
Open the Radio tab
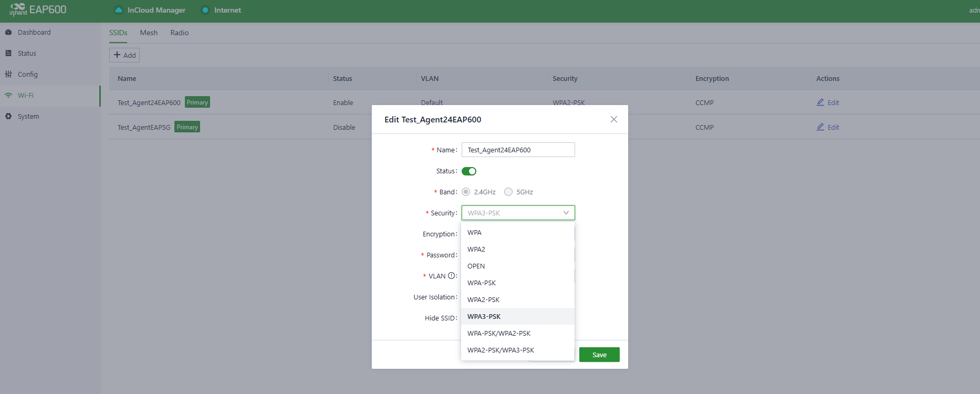click(x=179, y=33)
